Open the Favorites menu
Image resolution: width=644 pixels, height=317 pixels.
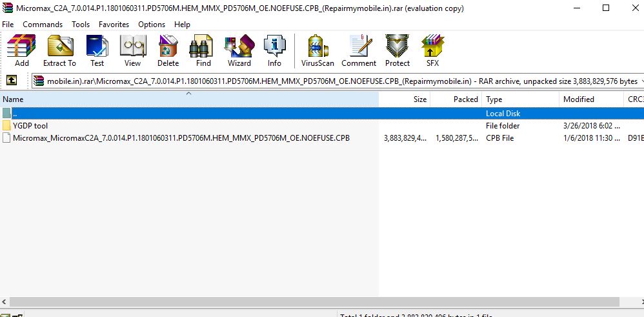click(x=114, y=25)
